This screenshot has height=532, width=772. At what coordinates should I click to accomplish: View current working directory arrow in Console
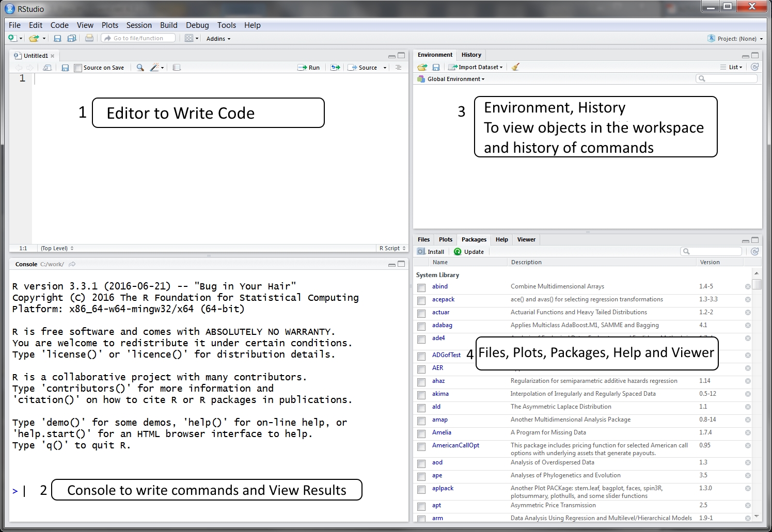pos(72,264)
